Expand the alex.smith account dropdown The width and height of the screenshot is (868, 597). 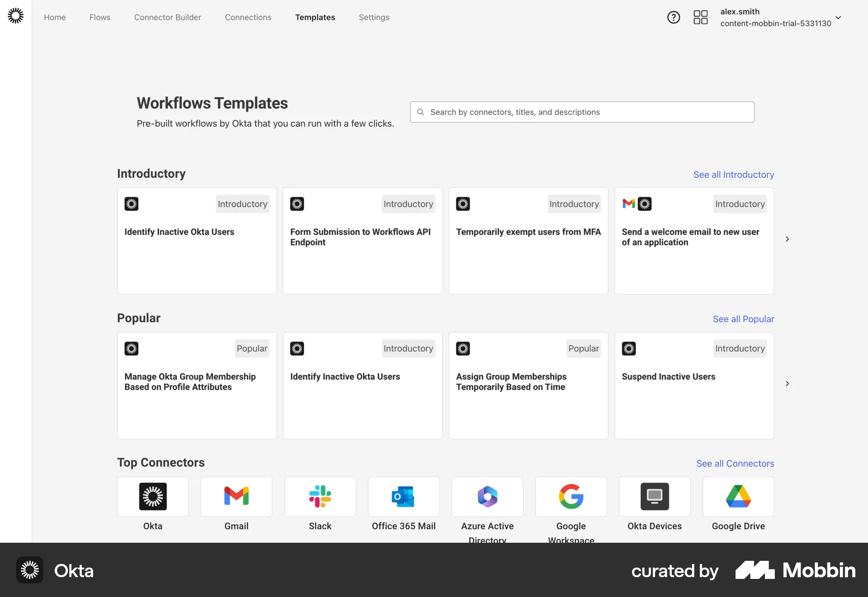pos(839,17)
